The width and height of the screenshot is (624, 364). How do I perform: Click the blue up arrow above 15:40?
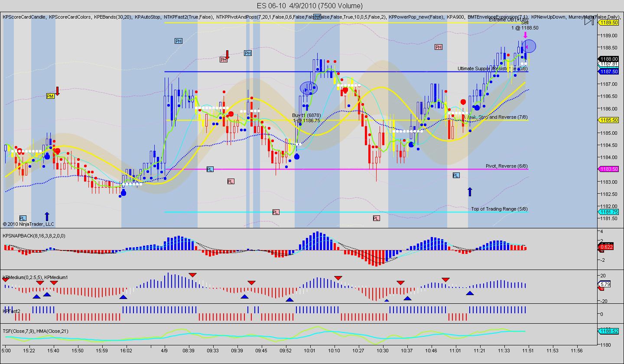pos(47,216)
